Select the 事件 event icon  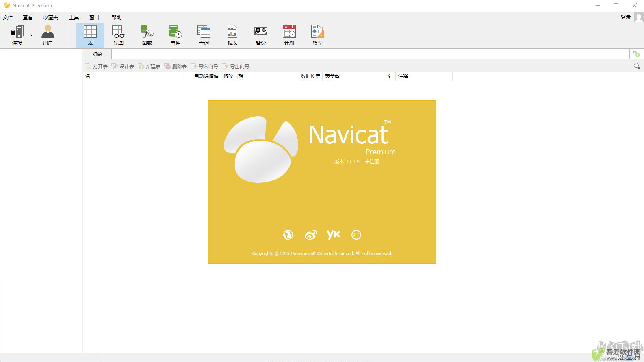(x=176, y=35)
